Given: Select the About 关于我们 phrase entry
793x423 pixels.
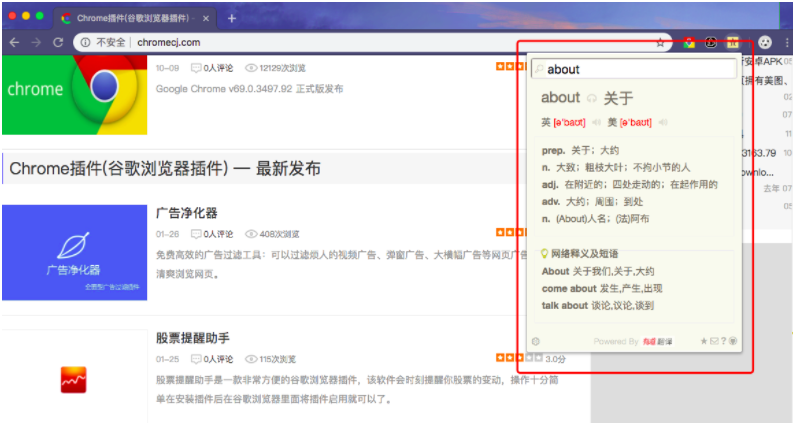Looking at the screenshot, I should coord(598,271).
